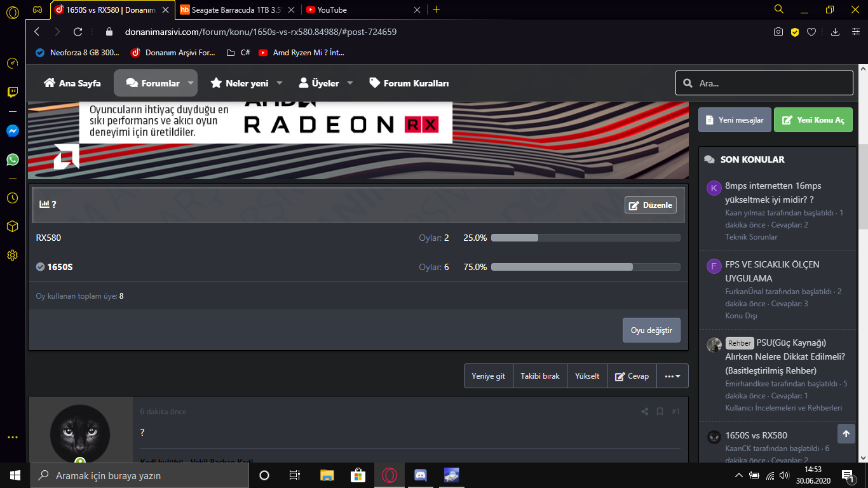Open Opera menu logo in sidebar

point(12,13)
